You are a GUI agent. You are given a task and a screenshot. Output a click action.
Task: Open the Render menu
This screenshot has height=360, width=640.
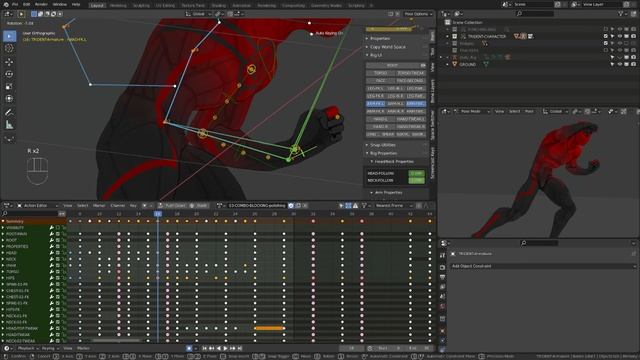[41, 4]
